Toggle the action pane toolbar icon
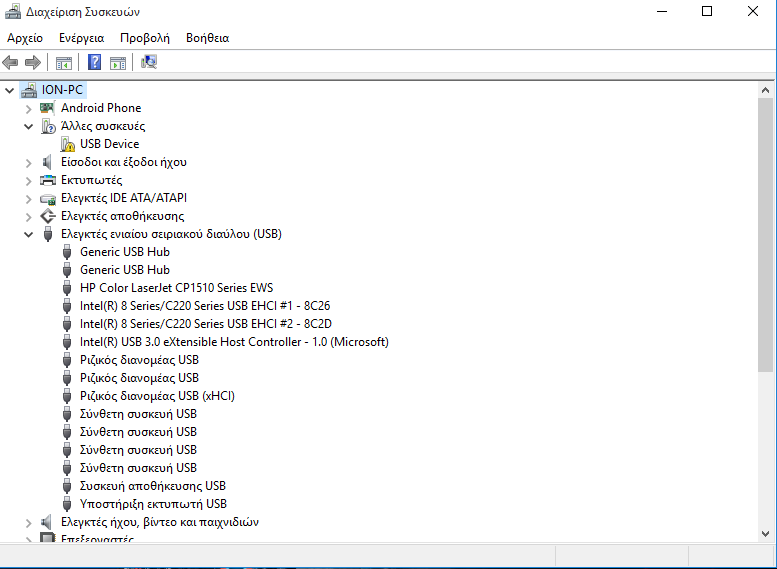The height and width of the screenshot is (569, 777). (118, 62)
